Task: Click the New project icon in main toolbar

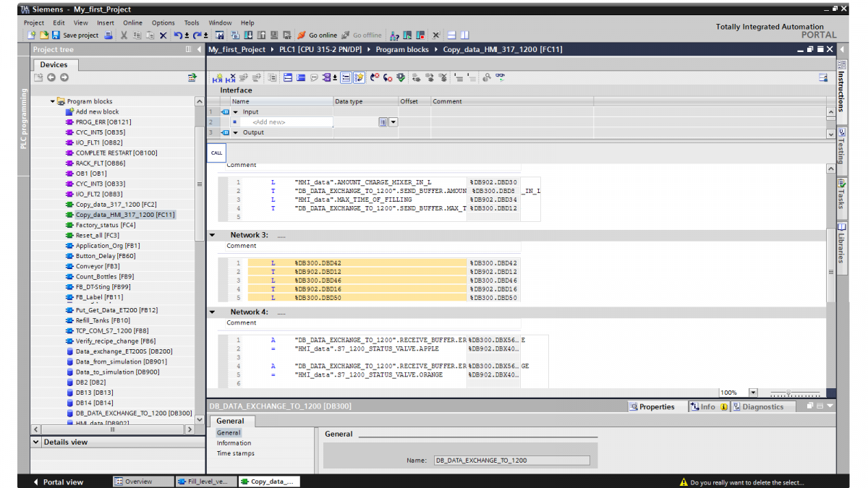Action: click(31, 35)
